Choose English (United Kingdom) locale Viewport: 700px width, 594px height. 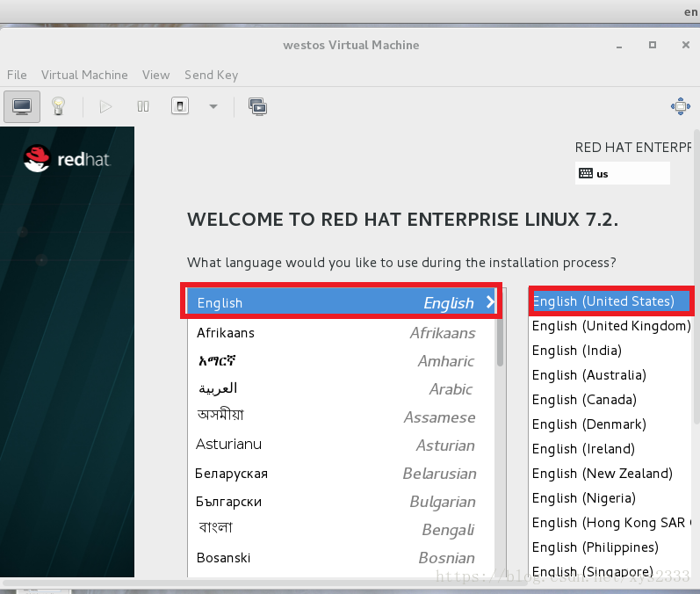coord(610,326)
